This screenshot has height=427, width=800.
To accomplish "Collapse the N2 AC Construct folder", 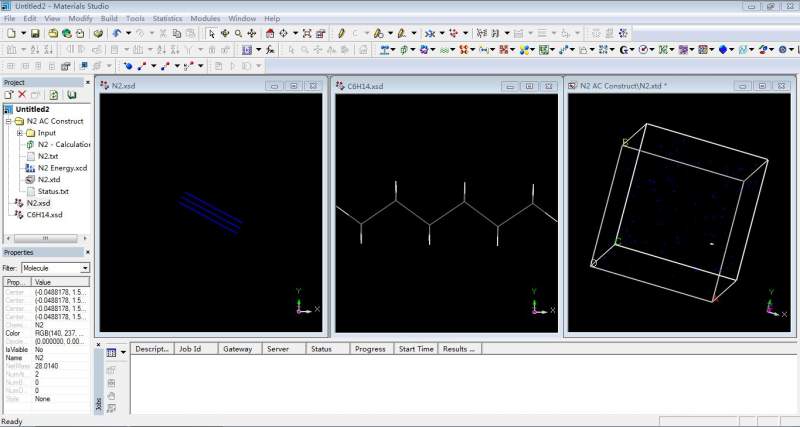I will point(9,121).
